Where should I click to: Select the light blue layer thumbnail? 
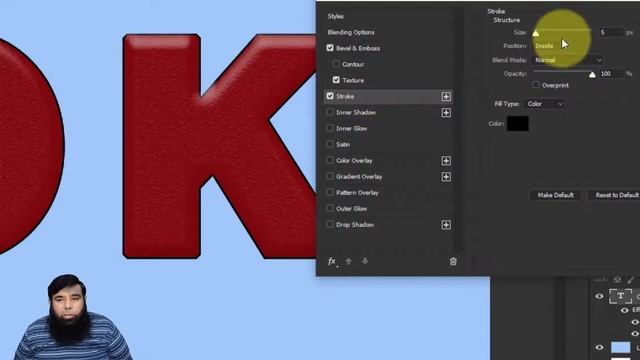click(620, 347)
